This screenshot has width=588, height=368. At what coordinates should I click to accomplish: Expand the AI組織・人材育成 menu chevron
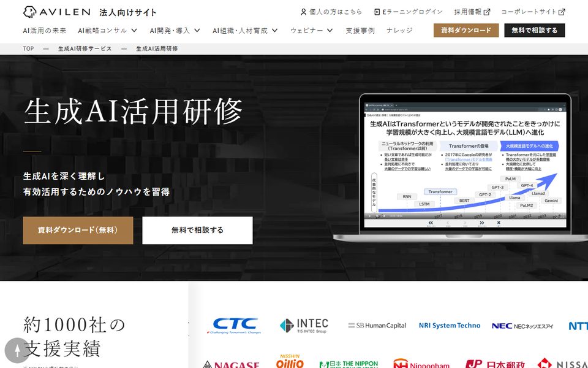[275, 31]
